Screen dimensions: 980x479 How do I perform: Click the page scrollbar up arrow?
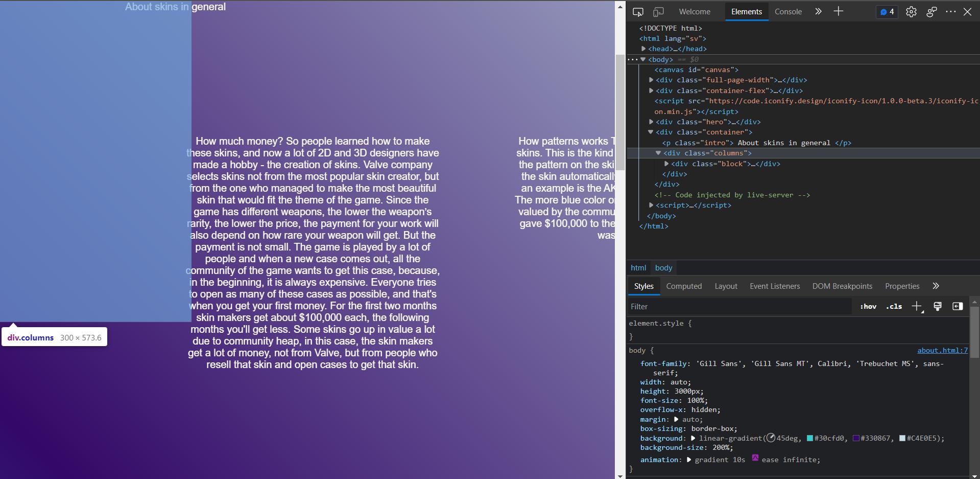click(620, 6)
